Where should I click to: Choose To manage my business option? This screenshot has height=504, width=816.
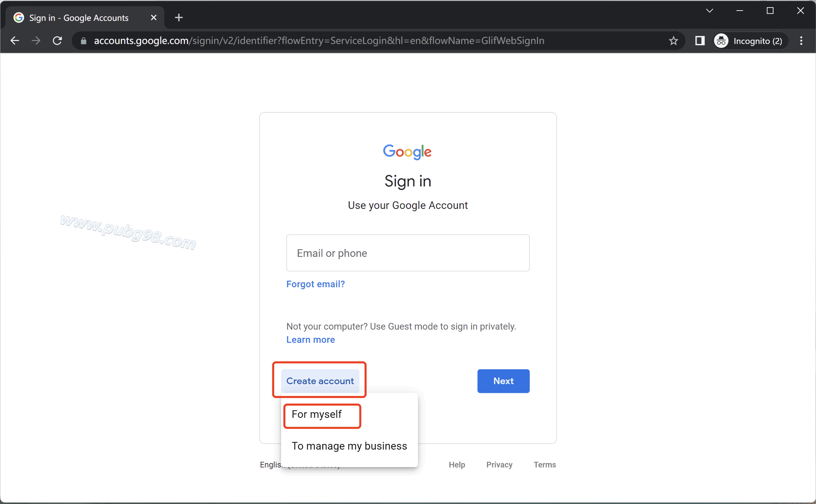click(x=349, y=446)
